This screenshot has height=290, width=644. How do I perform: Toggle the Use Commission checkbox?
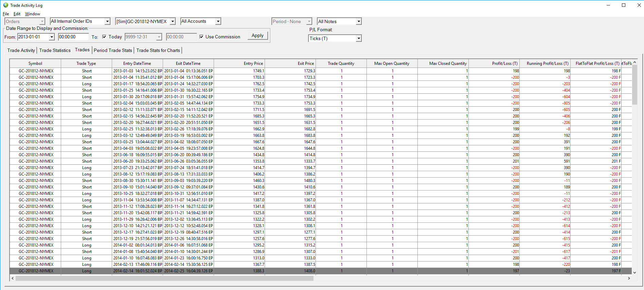201,37
